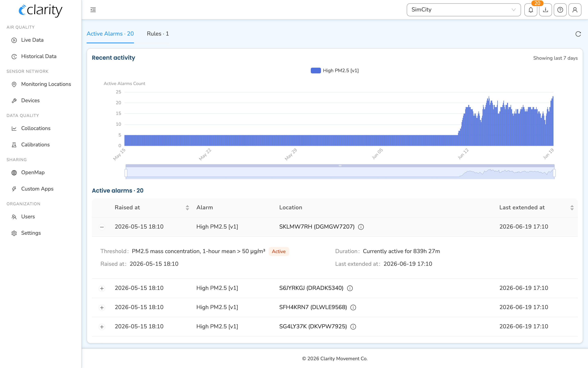Viewport: 588px width, 368px height.
Task: Click the notification count badge 20
Action: 537,3
